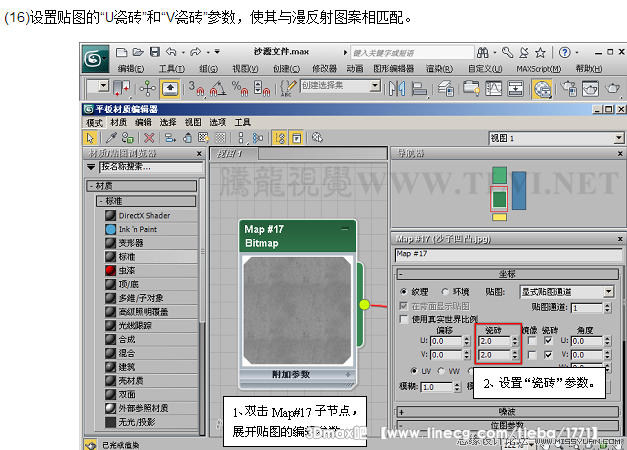The image size is (627, 450).
Task: Click the blue node in navigator
Action: [519, 190]
